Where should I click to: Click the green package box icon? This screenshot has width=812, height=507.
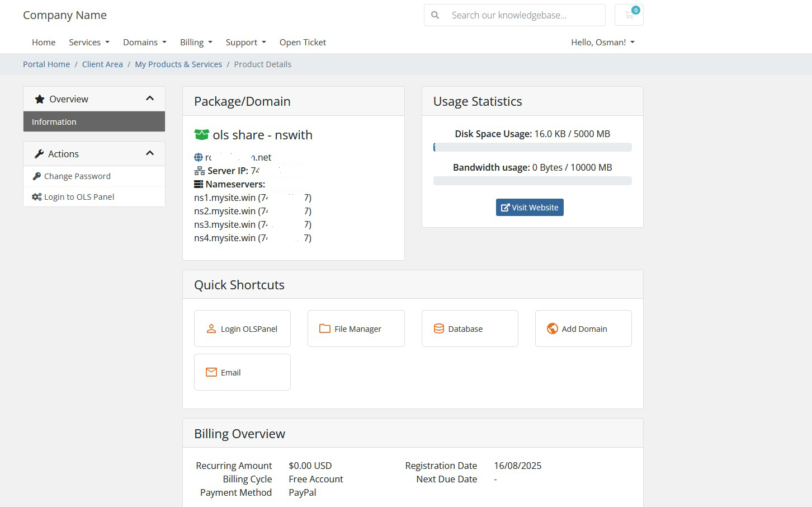point(201,135)
